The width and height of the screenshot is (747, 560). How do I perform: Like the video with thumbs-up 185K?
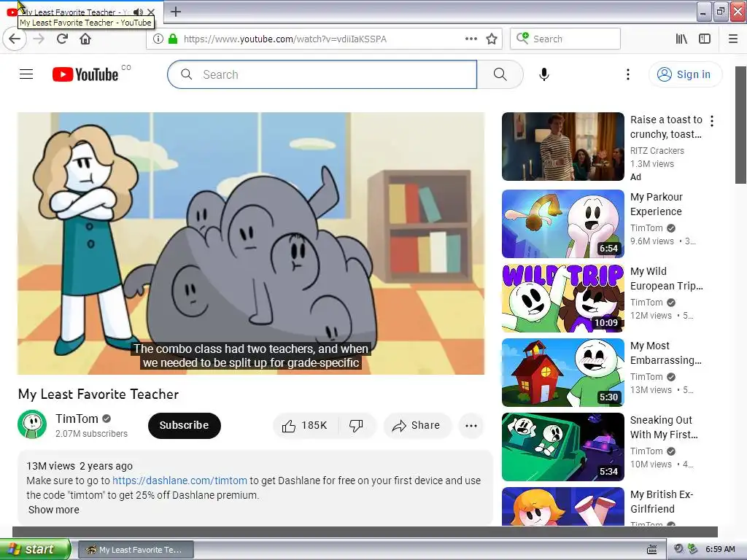(x=306, y=425)
